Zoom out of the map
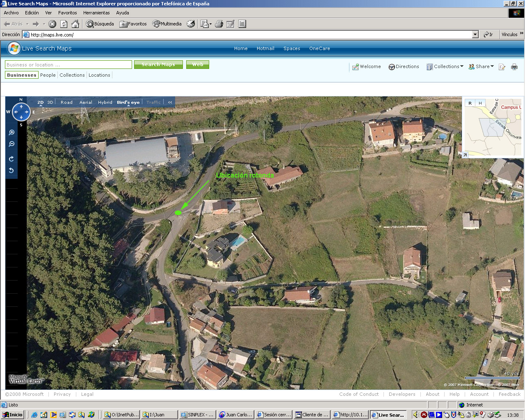525x420 pixels. coord(11,144)
